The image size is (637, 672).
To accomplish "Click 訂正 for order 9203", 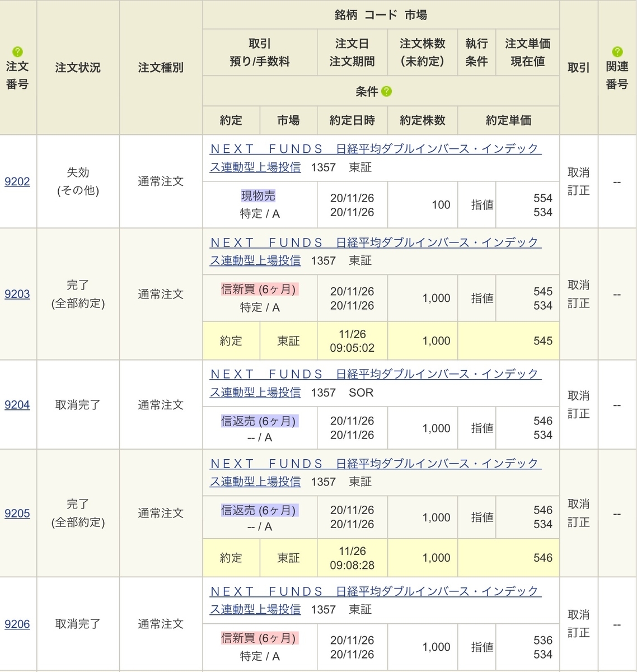I will coord(579,303).
